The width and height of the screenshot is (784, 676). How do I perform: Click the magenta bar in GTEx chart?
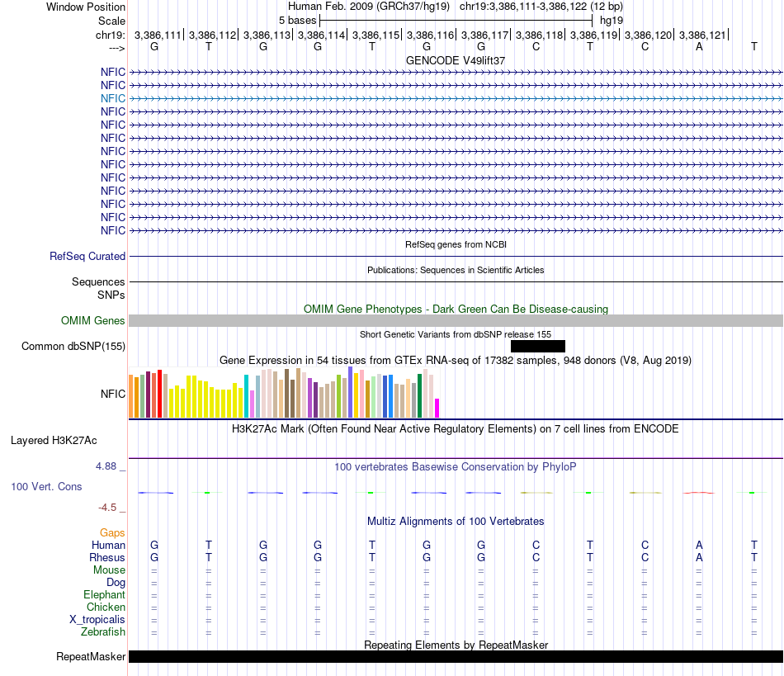pos(437,408)
